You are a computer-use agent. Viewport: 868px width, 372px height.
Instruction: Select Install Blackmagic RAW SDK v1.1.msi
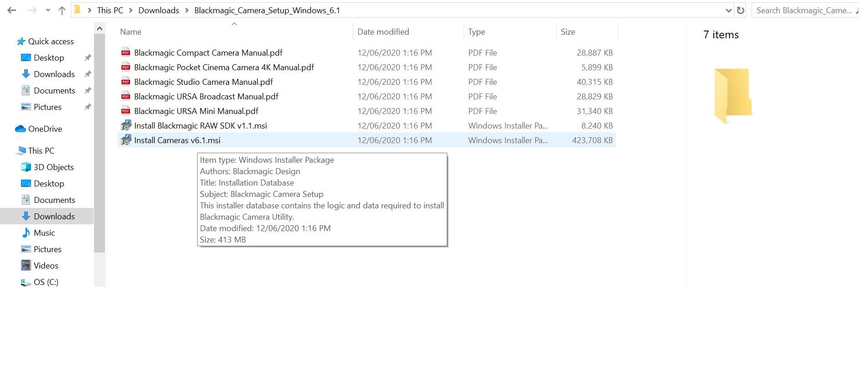pos(200,126)
